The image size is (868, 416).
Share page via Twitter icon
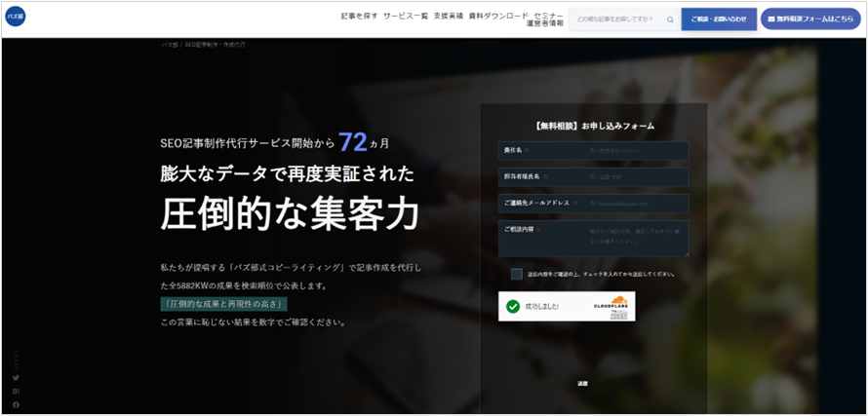click(x=16, y=378)
